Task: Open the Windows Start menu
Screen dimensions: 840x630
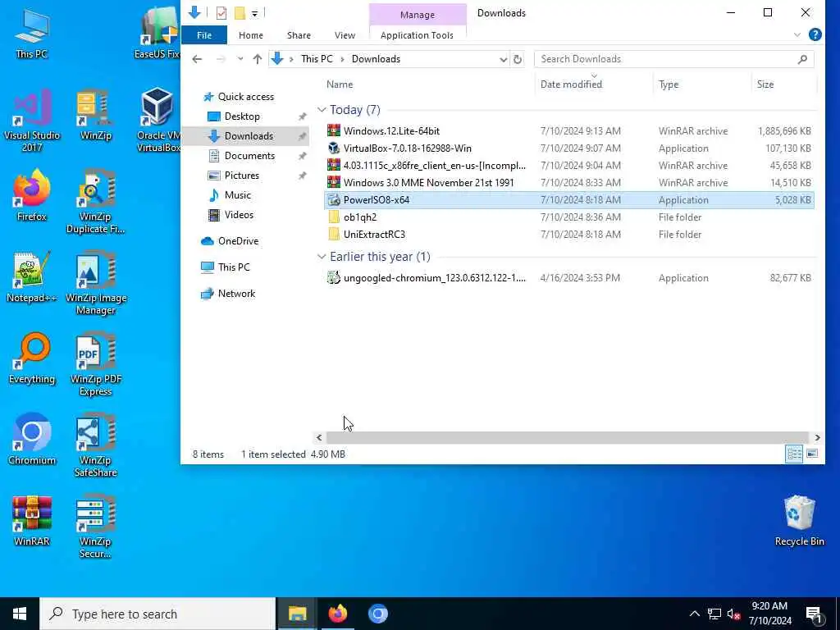Action: [20, 614]
